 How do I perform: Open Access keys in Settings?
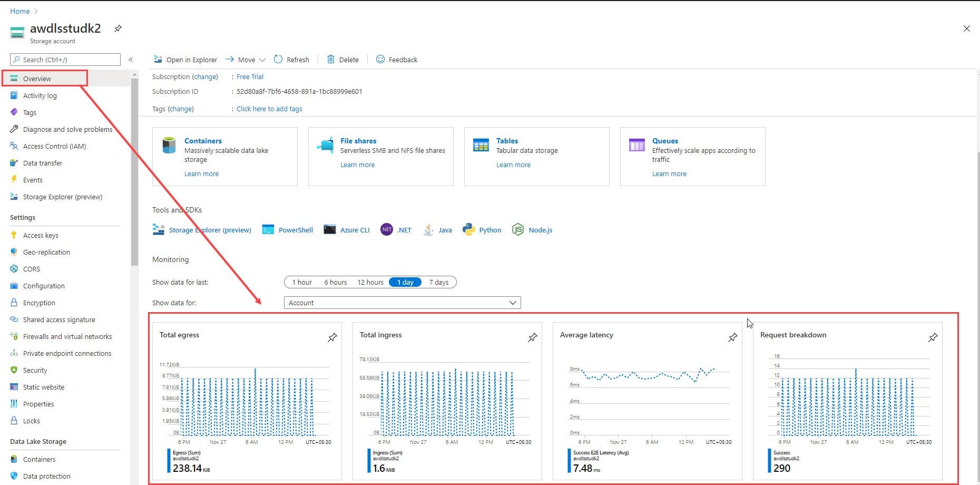[x=41, y=235]
